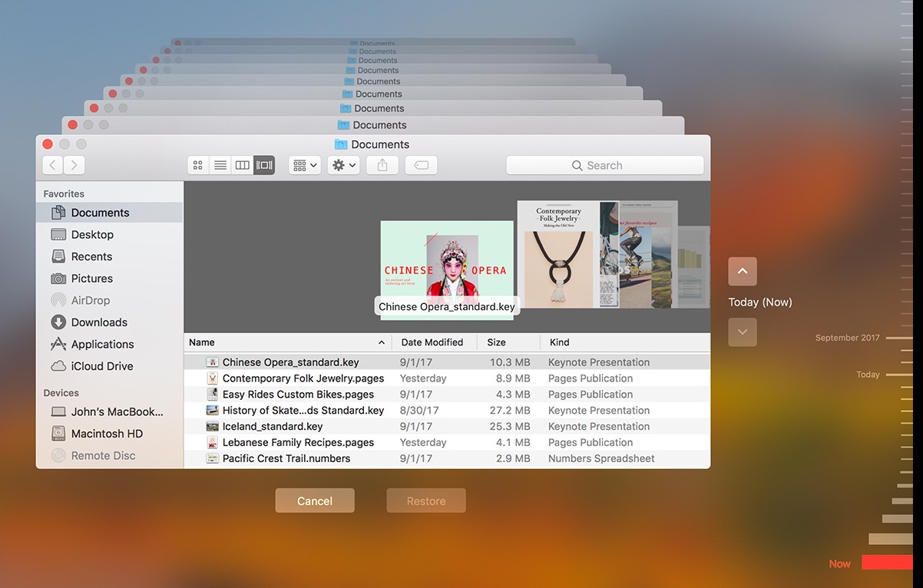Click the Numbers Spreadsheet kind cell
923x588 pixels.
point(601,459)
